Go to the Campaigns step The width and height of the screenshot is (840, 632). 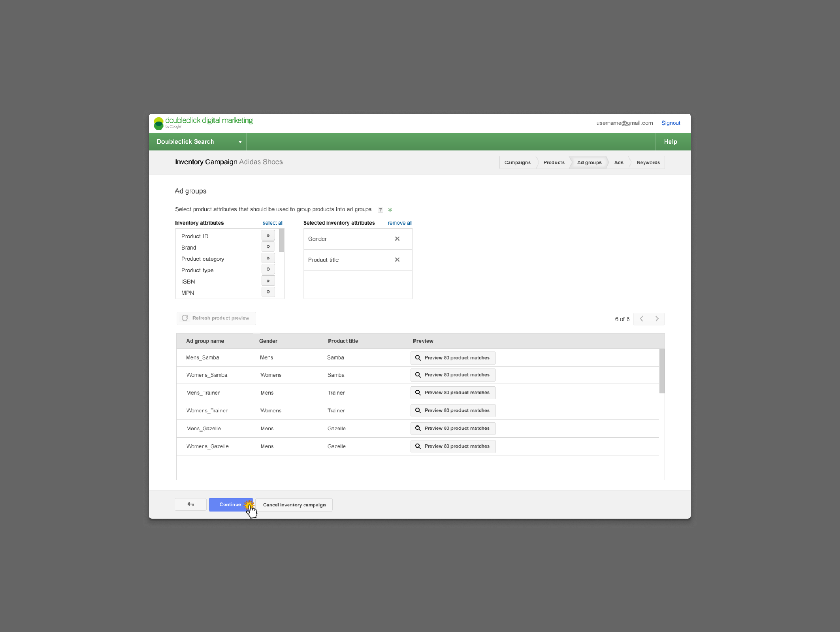coord(517,162)
